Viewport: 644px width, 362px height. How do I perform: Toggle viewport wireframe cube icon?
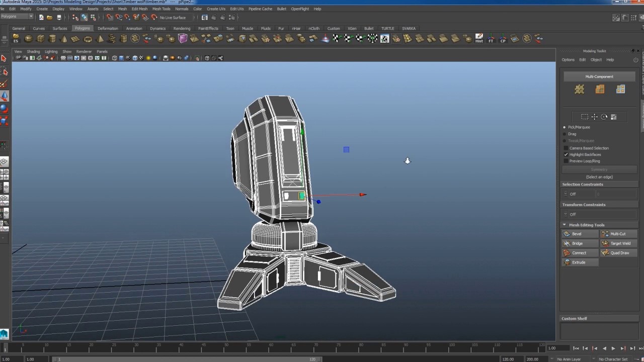(114, 58)
